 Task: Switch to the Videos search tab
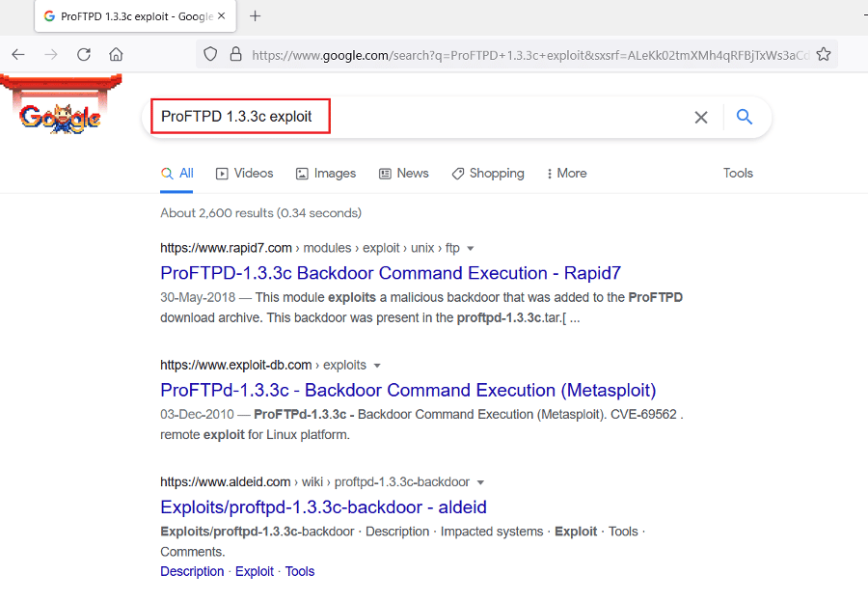(x=245, y=174)
